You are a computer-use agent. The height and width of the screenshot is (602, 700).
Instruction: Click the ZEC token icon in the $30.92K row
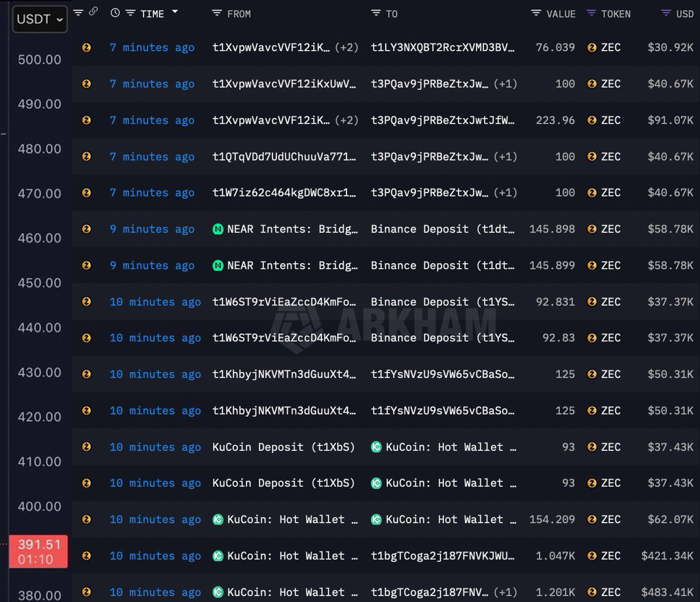[x=592, y=48]
